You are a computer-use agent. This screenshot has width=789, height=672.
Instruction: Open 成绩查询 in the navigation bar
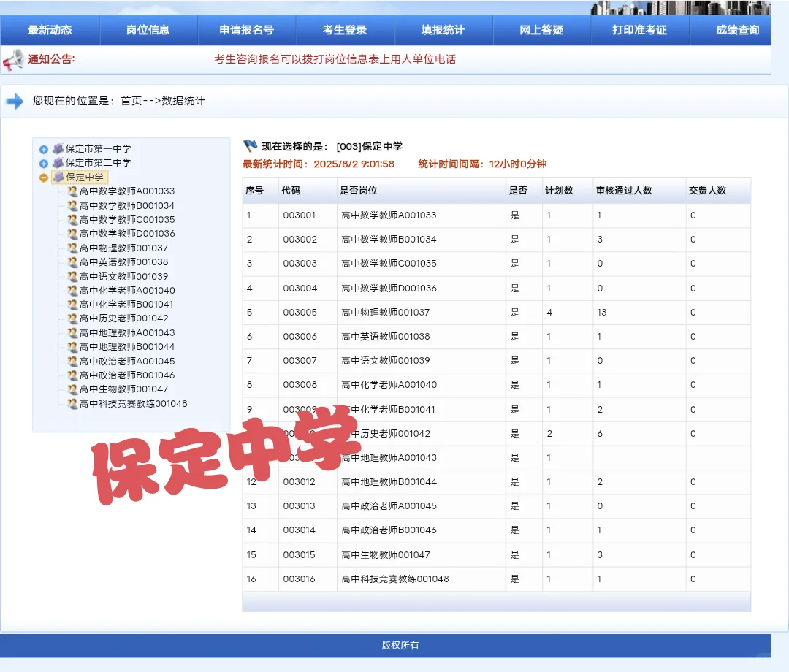click(738, 30)
